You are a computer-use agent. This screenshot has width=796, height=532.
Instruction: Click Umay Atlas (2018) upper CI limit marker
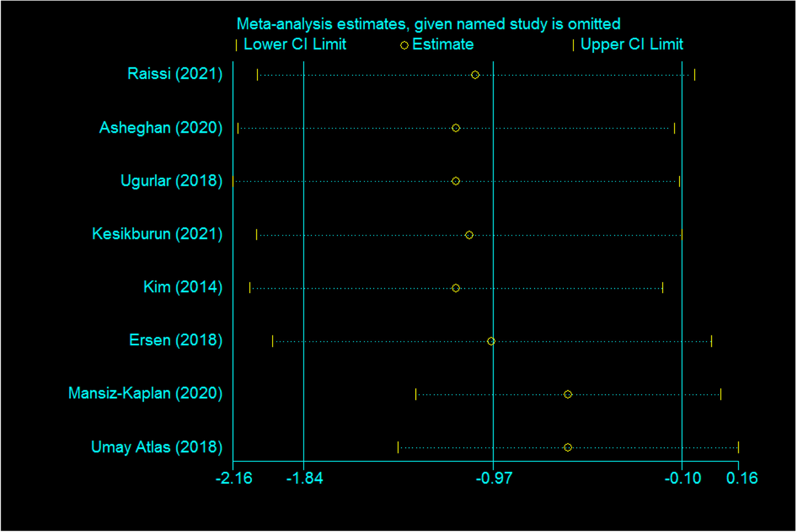click(738, 447)
